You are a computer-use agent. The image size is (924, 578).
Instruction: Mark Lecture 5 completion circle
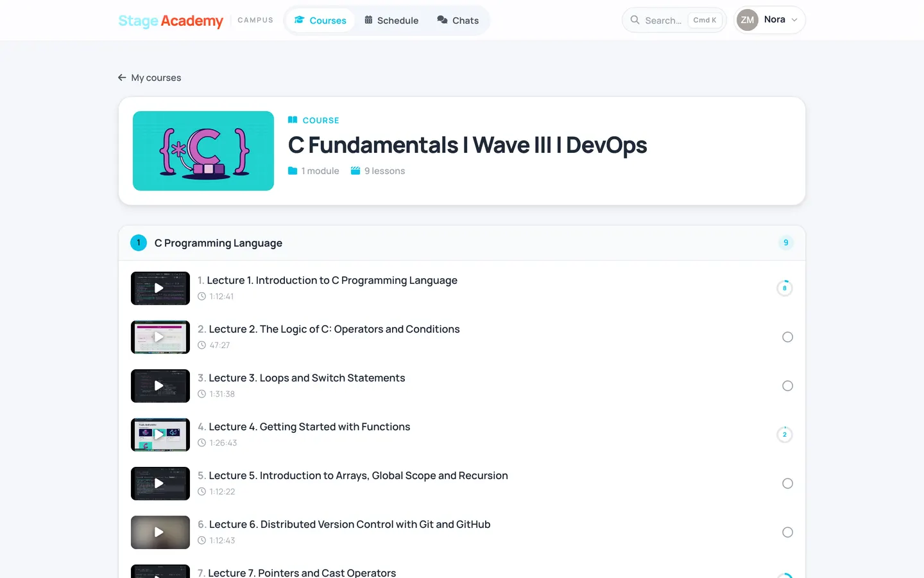tap(788, 484)
